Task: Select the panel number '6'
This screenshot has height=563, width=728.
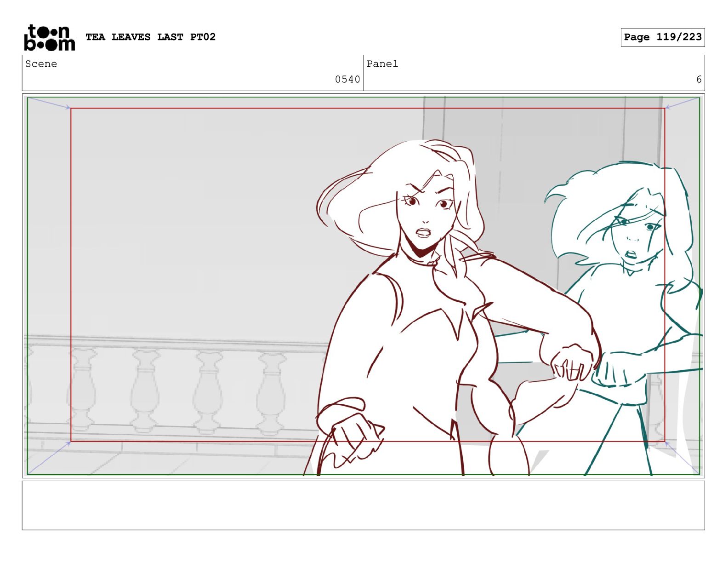Action: 699,80
